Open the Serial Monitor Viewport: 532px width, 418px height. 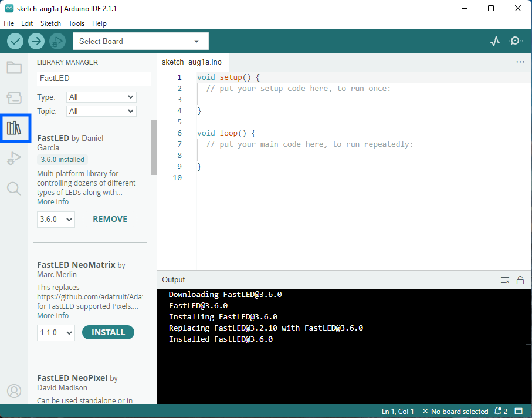click(516, 41)
